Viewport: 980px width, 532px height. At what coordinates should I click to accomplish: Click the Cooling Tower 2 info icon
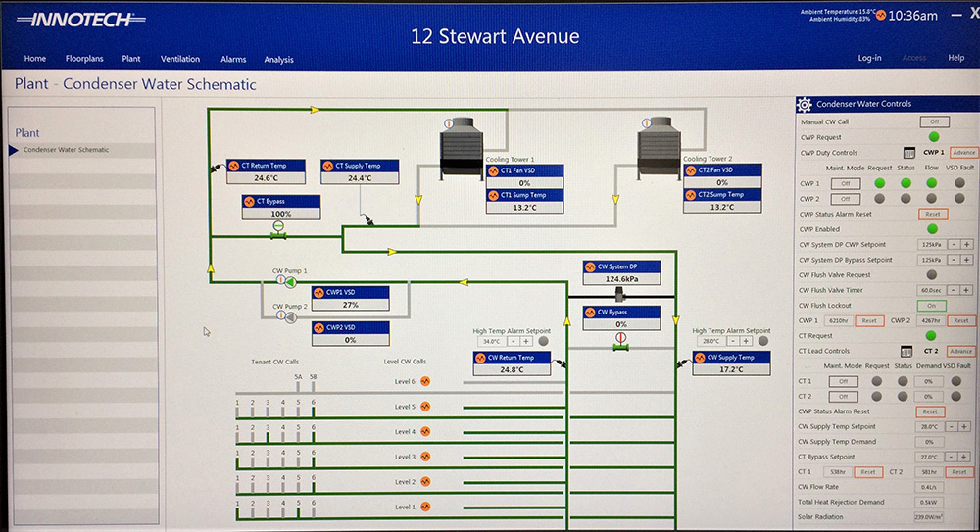click(x=646, y=123)
